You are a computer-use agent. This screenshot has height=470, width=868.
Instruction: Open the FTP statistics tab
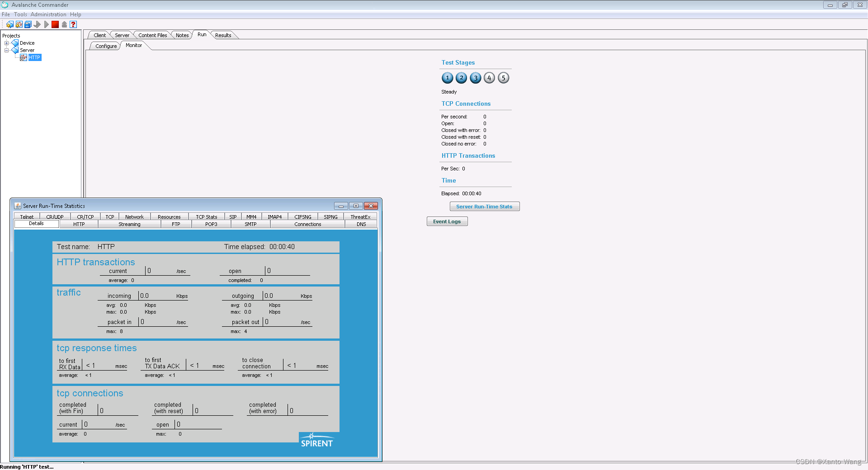coord(176,224)
